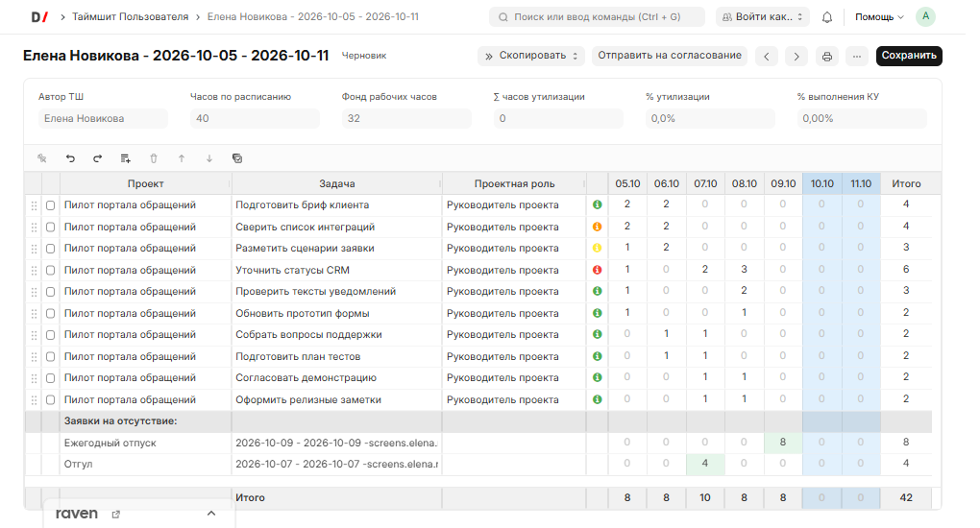980x528 pixels.
Task: Tick checkbox for Разметить сценарии заявки row
Action: [x=51, y=249]
